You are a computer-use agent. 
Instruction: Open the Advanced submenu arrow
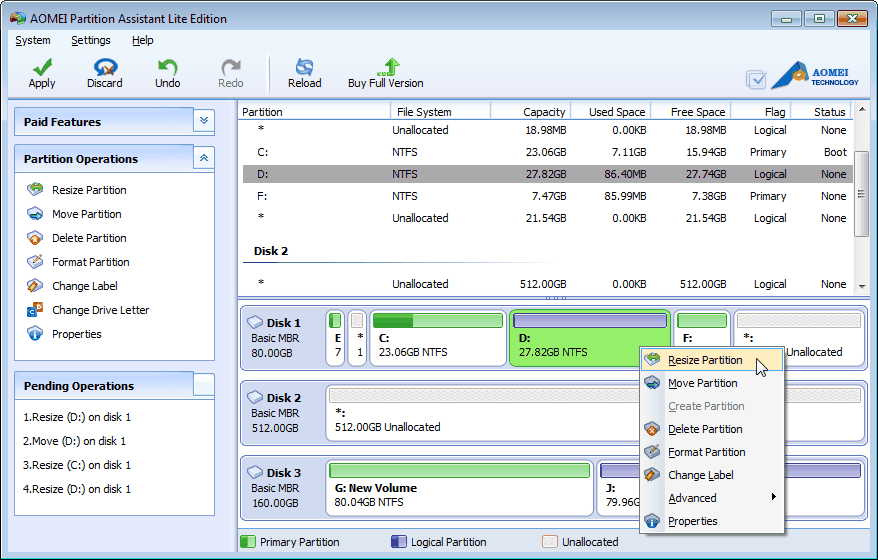click(x=773, y=497)
